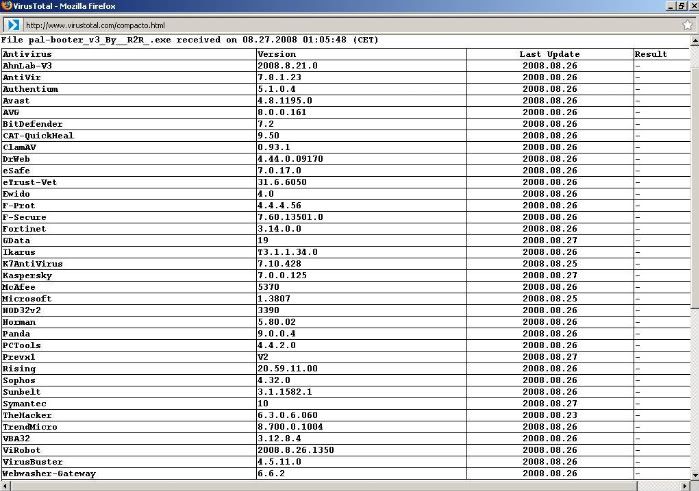Select the Rising row name
Screen dimensions: 699x491
[x=19, y=368]
